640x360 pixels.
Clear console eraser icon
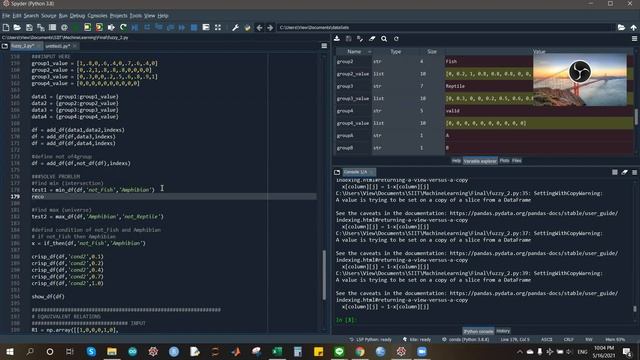[x=624, y=172]
